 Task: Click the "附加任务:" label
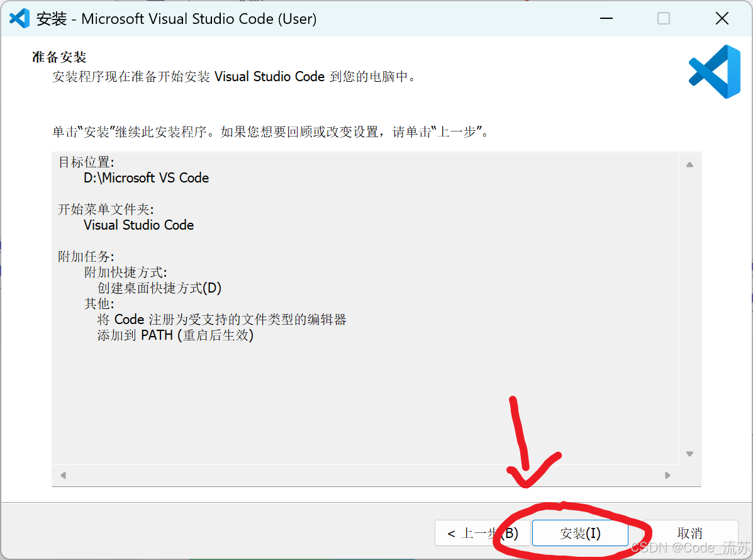click(x=86, y=257)
